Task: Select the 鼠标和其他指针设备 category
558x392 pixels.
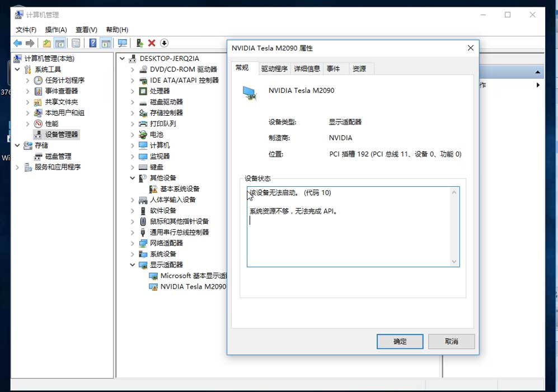Action: (179, 221)
